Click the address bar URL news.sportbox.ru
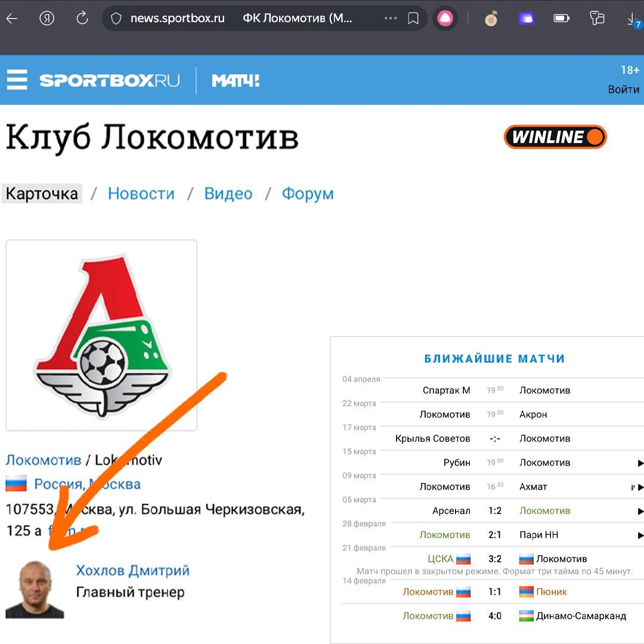Viewport: 644px width, 644px height. (x=178, y=18)
